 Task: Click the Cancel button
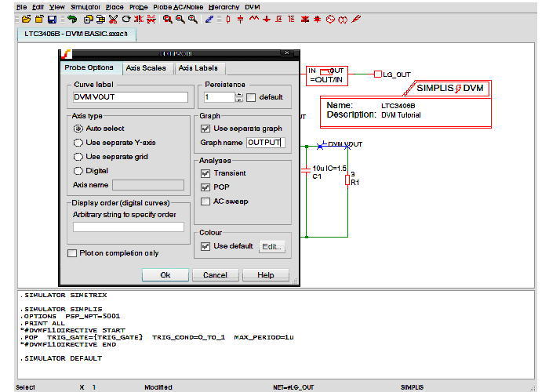point(215,275)
